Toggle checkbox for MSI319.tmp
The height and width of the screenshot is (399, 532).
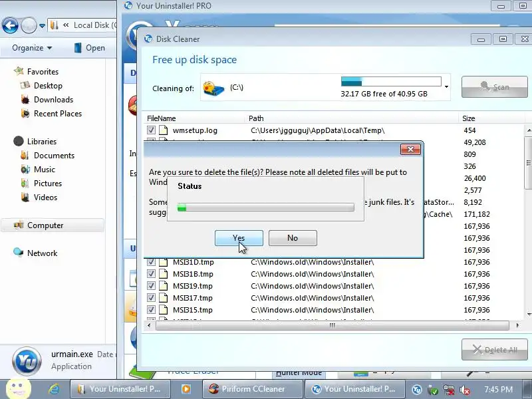[151, 286]
